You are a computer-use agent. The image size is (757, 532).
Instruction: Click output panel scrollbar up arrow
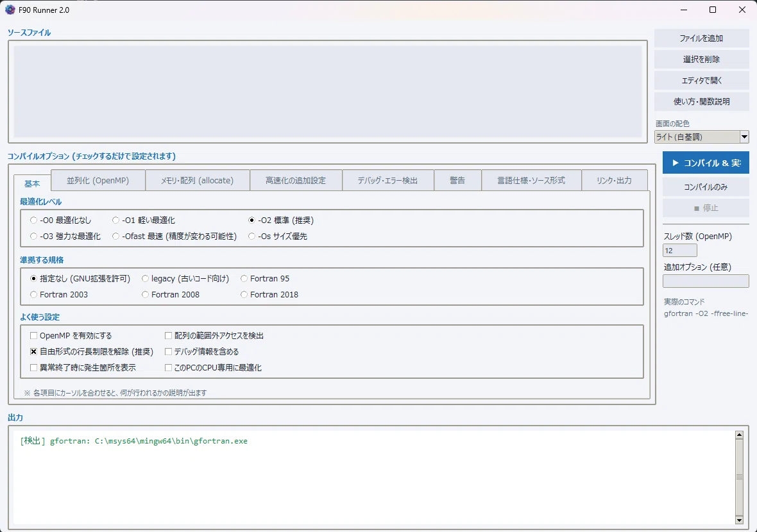tap(739, 435)
